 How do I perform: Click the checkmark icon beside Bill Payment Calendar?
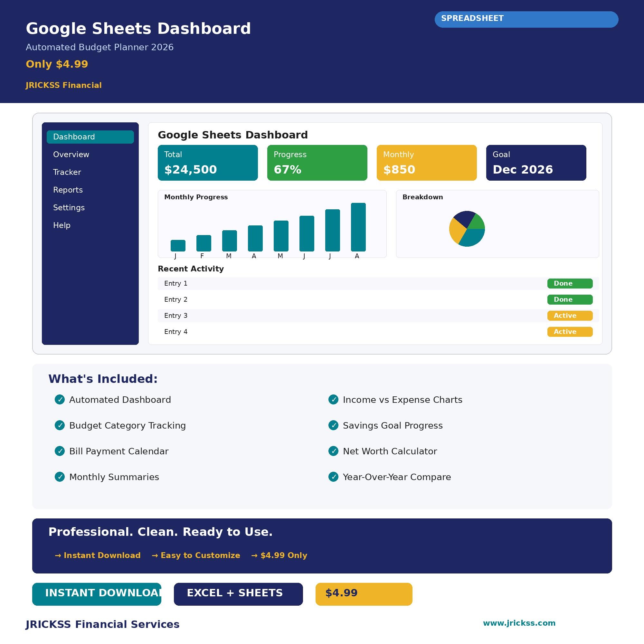click(60, 451)
